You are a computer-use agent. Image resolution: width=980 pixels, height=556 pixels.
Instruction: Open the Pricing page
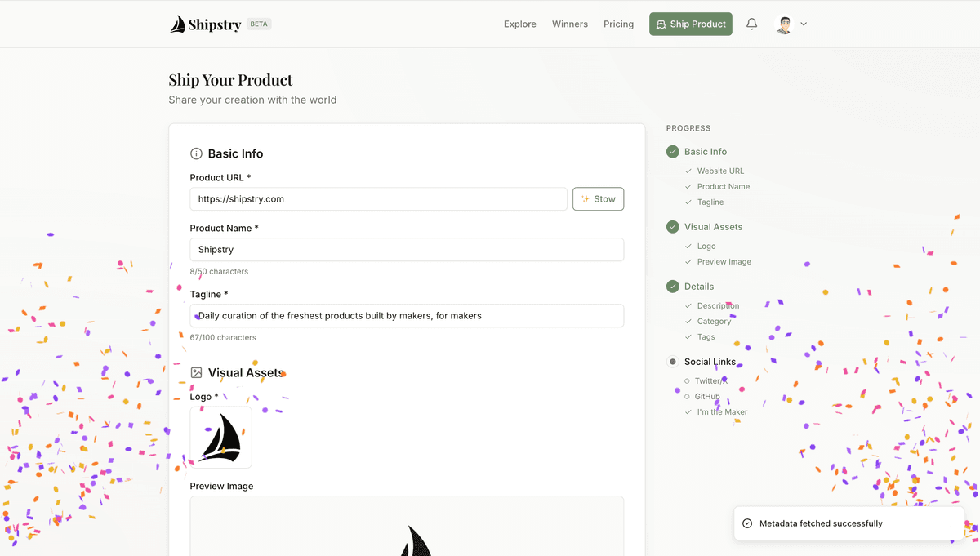click(618, 24)
